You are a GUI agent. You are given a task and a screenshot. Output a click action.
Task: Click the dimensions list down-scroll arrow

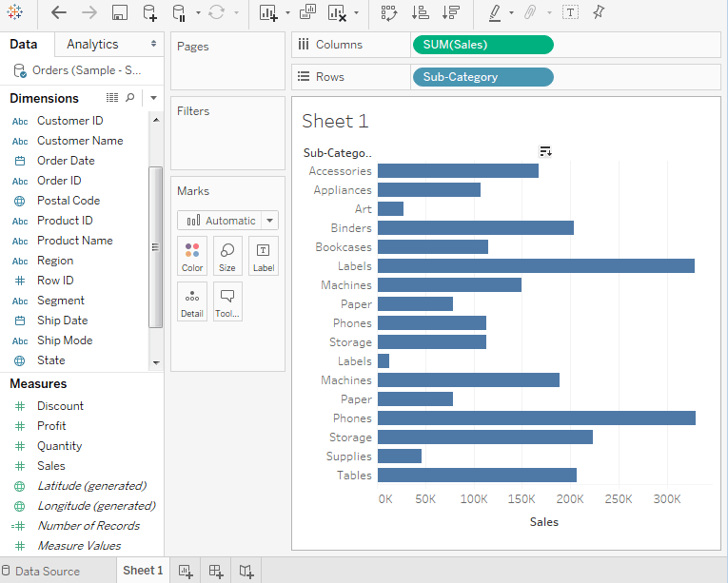[x=156, y=363]
